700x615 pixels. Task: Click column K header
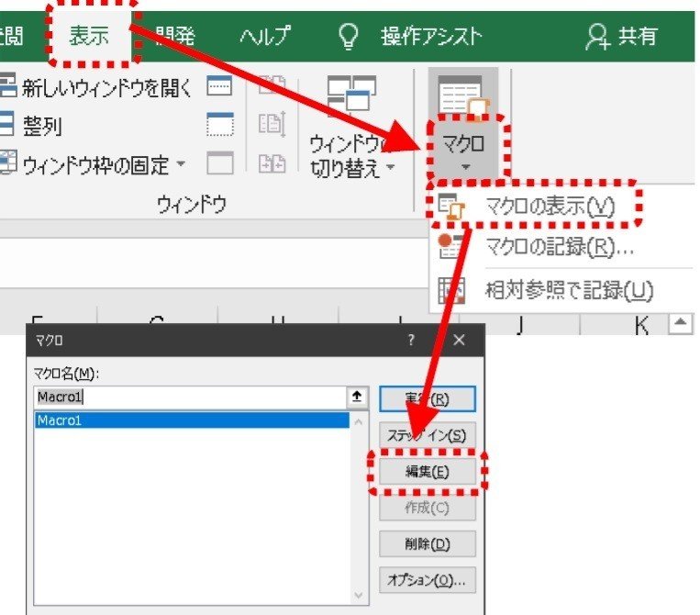pyautogui.click(x=641, y=325)
